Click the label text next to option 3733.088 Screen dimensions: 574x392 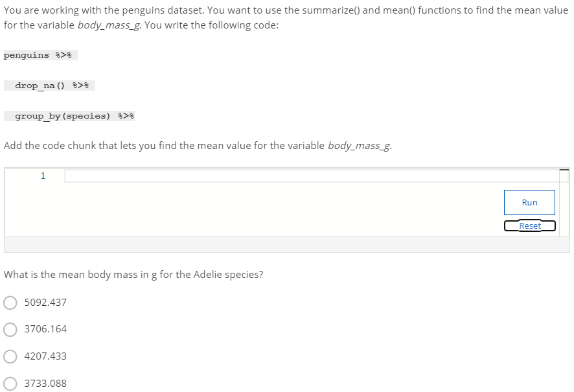45,384
